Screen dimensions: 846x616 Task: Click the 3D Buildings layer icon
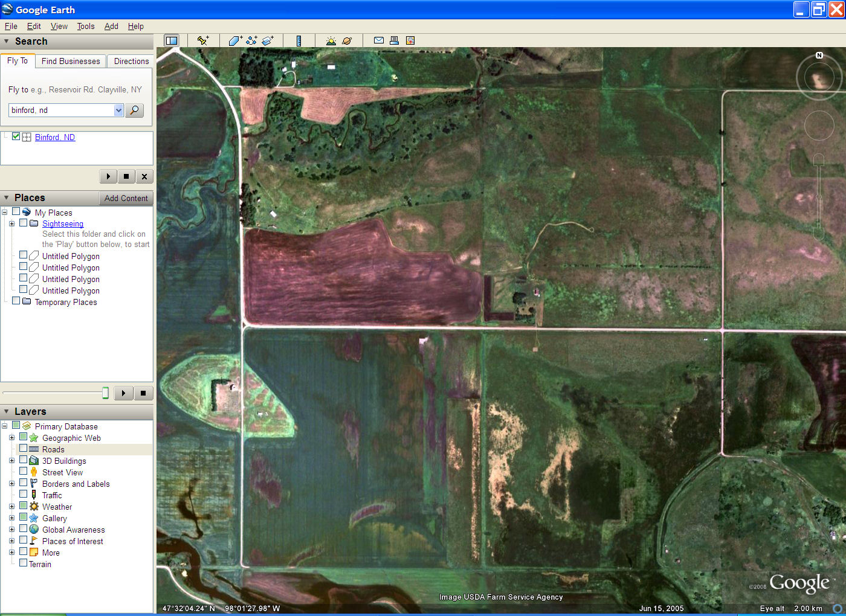[x=34, y=461]
